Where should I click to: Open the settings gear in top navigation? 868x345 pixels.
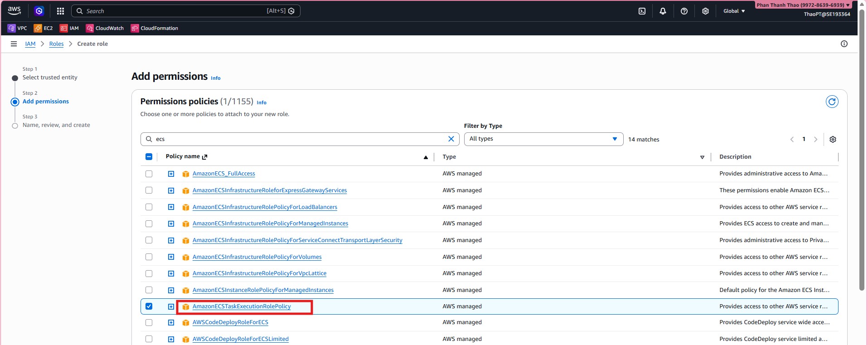[705, 11]
